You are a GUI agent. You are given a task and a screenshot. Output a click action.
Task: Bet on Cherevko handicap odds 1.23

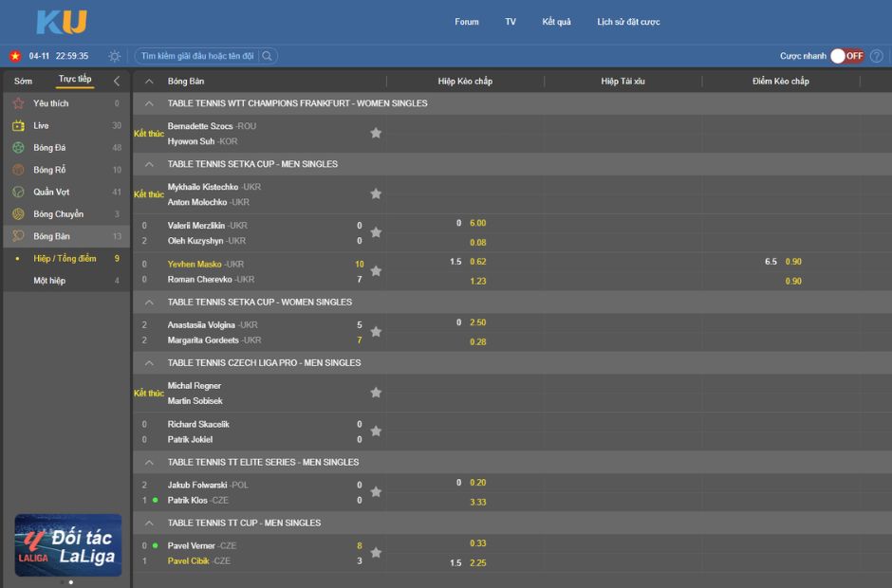478,281
